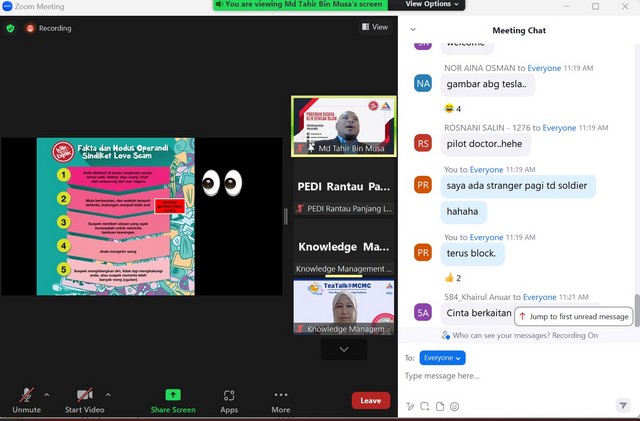This screenshot has width=640, height=421.
Task: Click the chat emoji smiley icon
Action: point(455,406)
